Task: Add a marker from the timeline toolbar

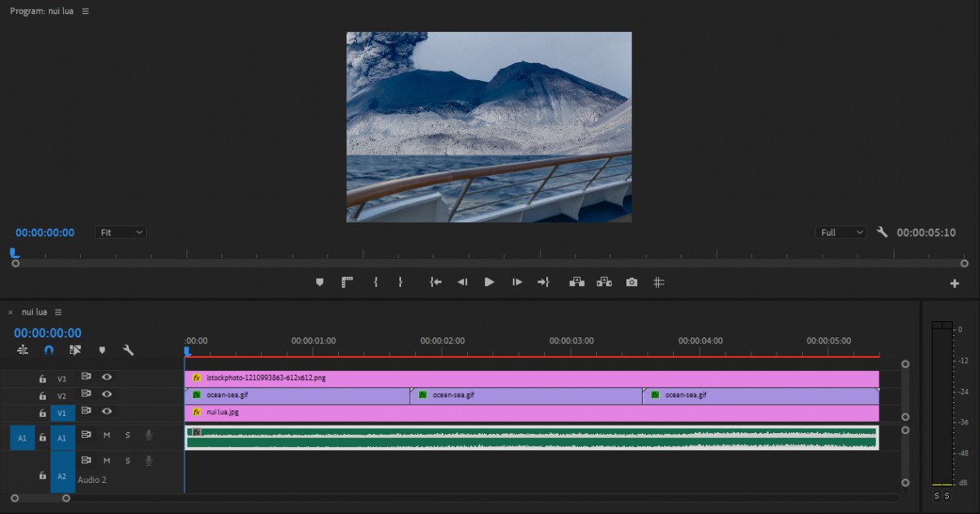Action: [x=102, y=350]
